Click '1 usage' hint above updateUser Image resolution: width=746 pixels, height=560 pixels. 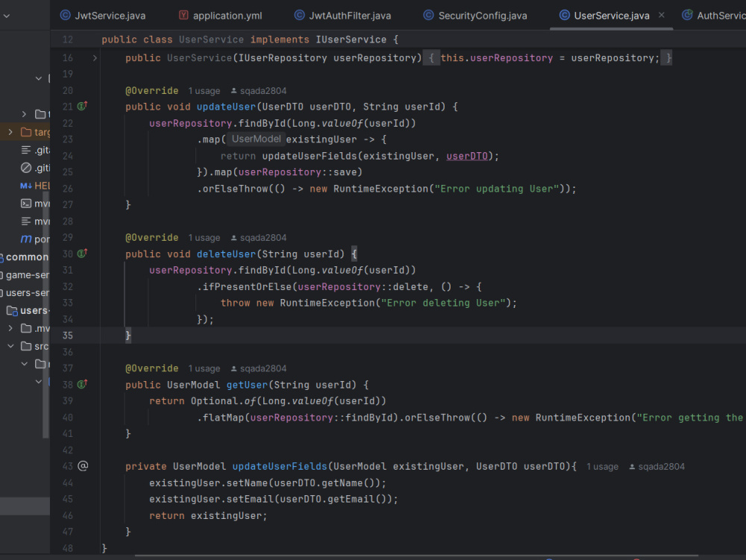204,91
